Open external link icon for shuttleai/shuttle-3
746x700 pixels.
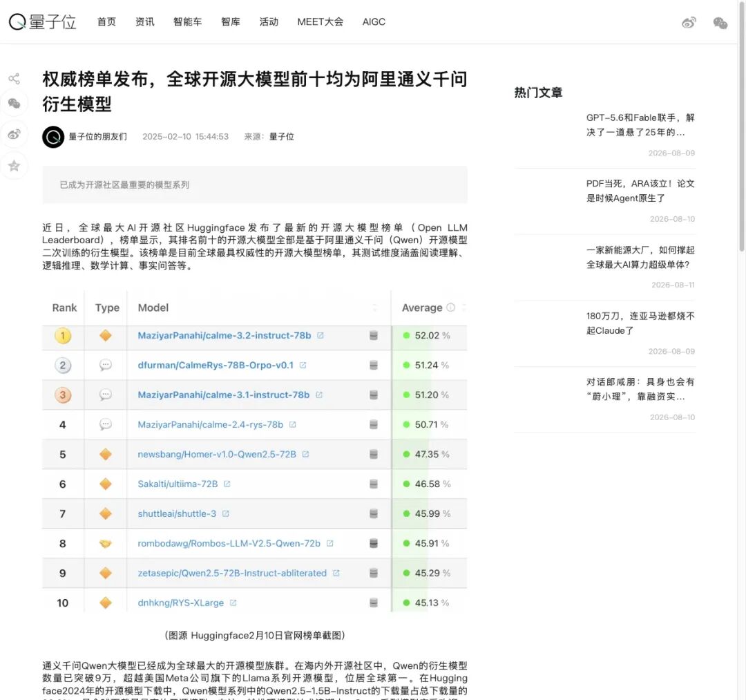pyautogui.click(x=225, y=513)
